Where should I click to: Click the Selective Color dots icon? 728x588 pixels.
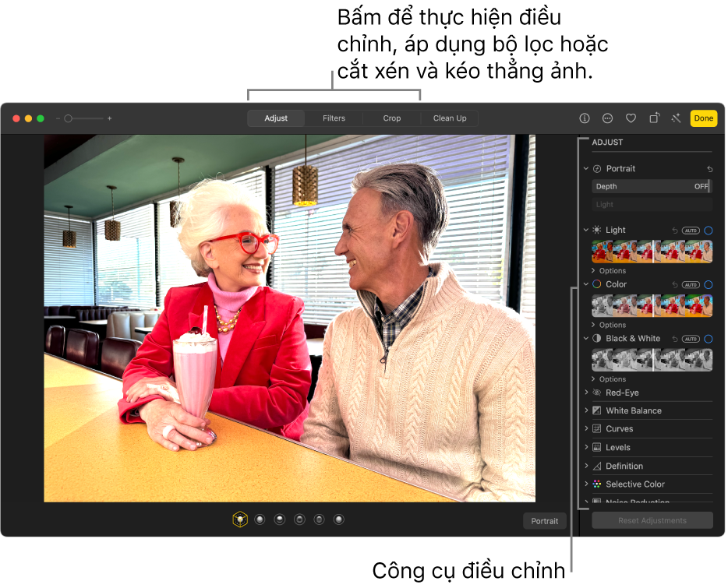click(x=596, y=484)
